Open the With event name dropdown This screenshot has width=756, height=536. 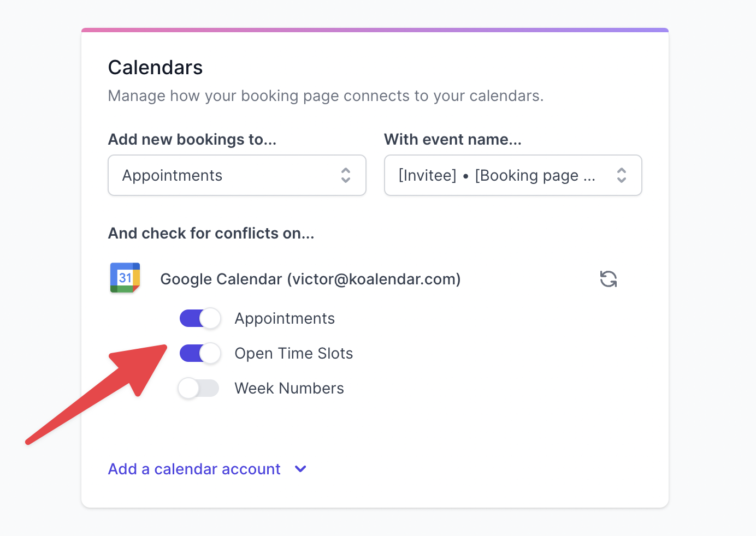513,175
